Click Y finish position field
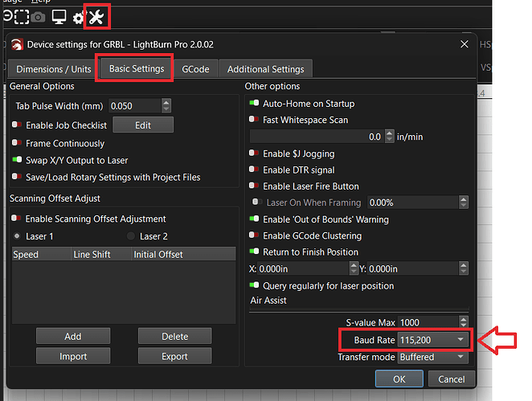 [413, 268]
